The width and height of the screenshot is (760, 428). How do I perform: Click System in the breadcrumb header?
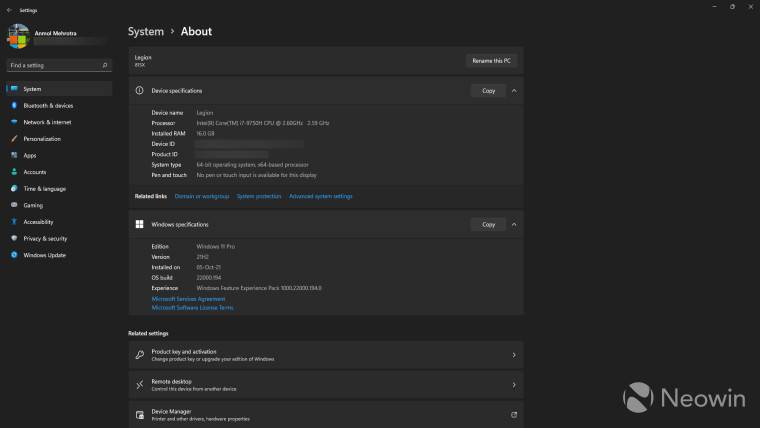(146, 32)
